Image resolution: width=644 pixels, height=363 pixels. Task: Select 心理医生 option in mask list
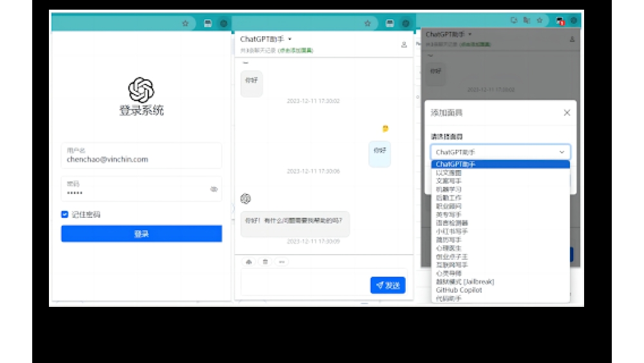click(500, 248)
